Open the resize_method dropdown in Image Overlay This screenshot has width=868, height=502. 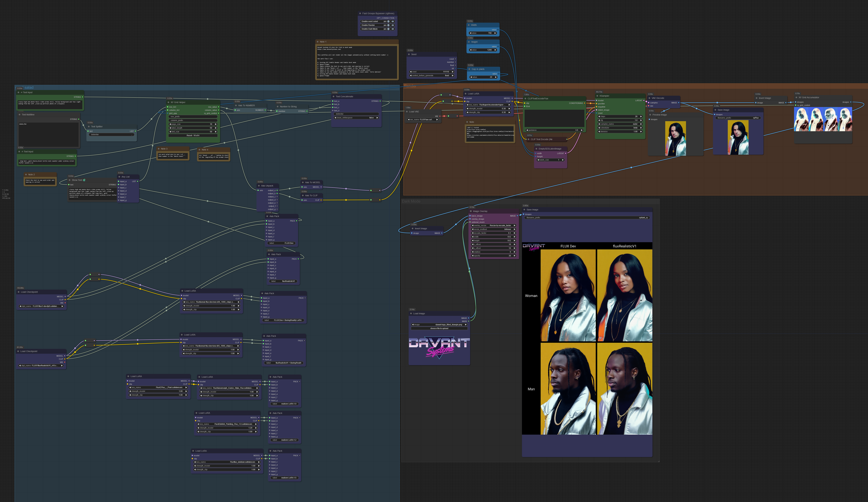(493, 229)
